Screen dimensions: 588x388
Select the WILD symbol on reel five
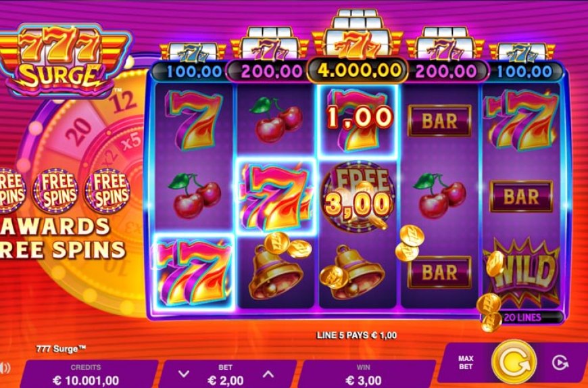tap(522, 270)
